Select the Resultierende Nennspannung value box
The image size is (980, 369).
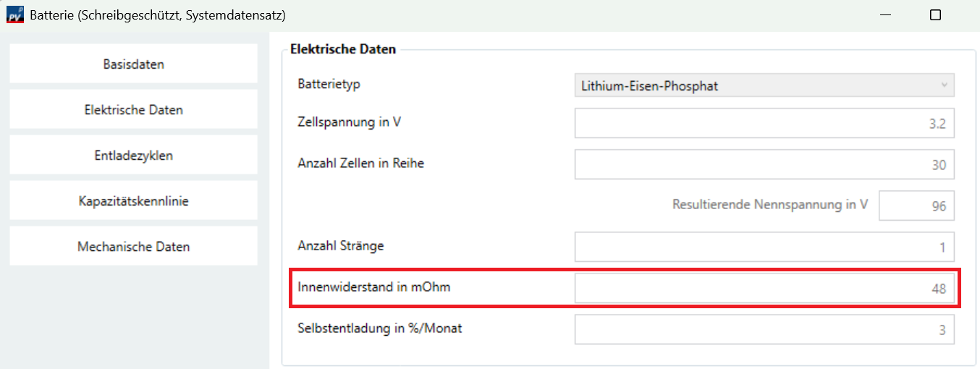pyautogui.click(x=916, y=206)
